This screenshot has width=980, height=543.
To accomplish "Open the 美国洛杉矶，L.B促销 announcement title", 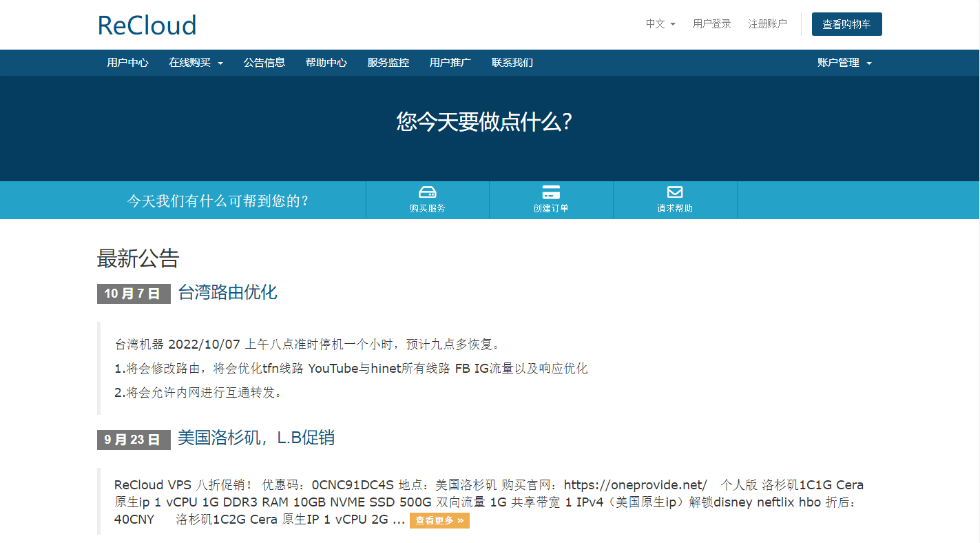I will click(x=256, y=438).
